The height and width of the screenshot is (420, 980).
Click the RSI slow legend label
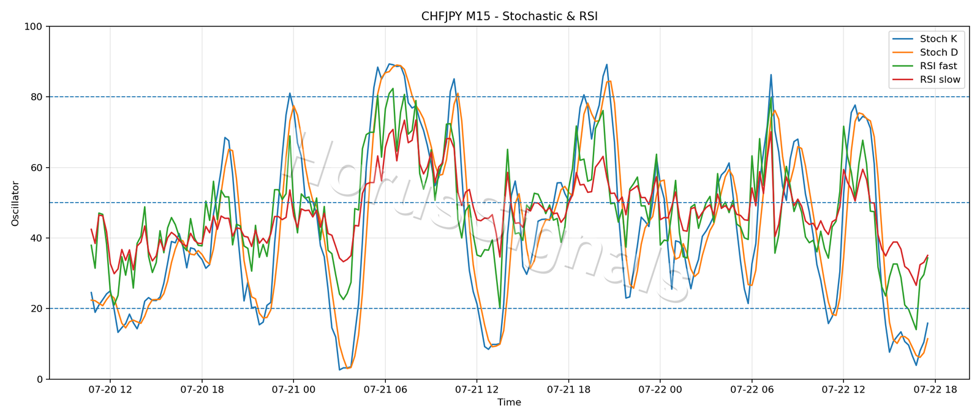click(x=940, y=80)
